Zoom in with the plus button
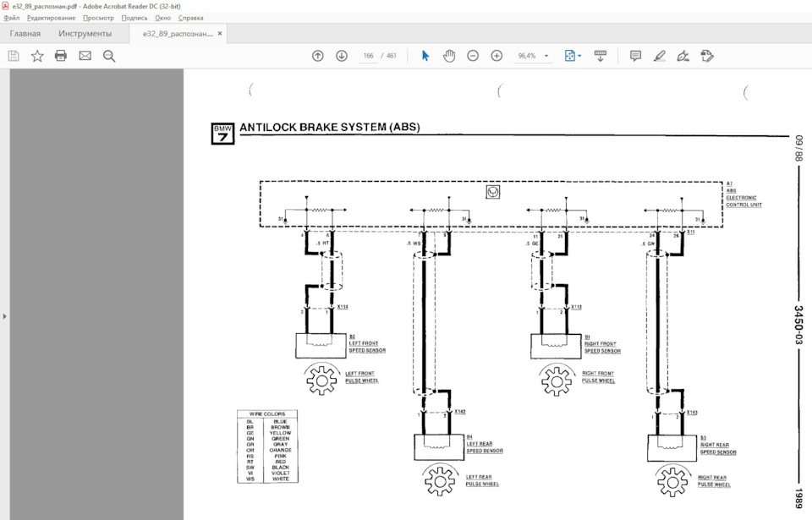Viewport: 812px width, 520px height. [497, 56]
